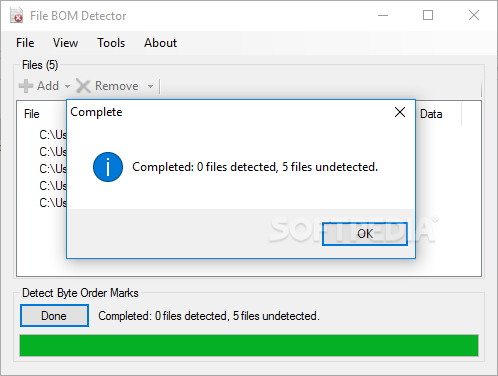Open the About menu

coord(160,43)
